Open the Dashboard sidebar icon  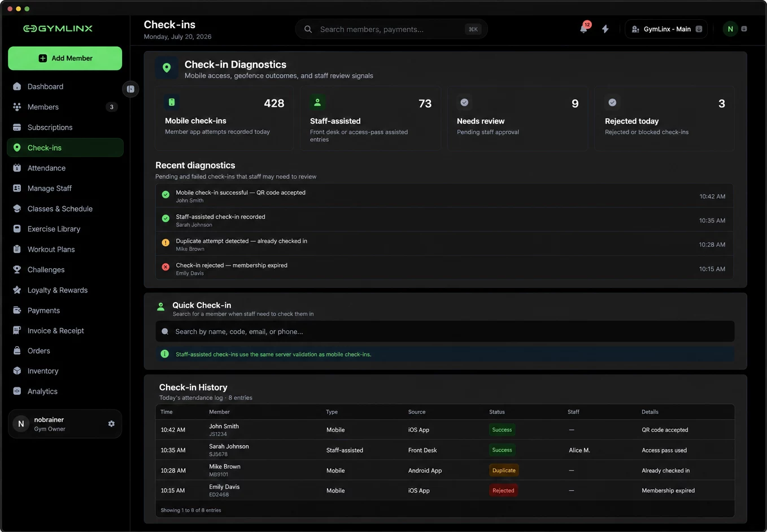[x=17, y=86]
